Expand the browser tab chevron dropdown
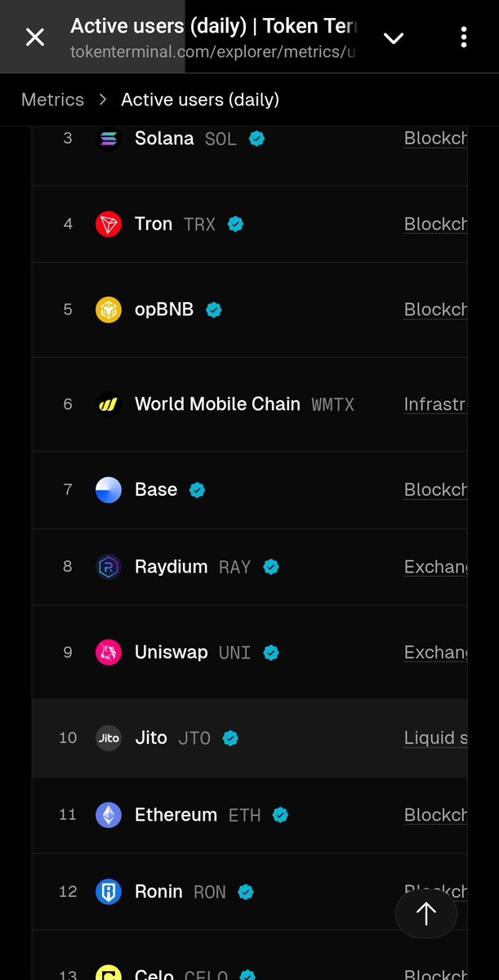This screenshot has height=980, width=499. click(394, 38)
